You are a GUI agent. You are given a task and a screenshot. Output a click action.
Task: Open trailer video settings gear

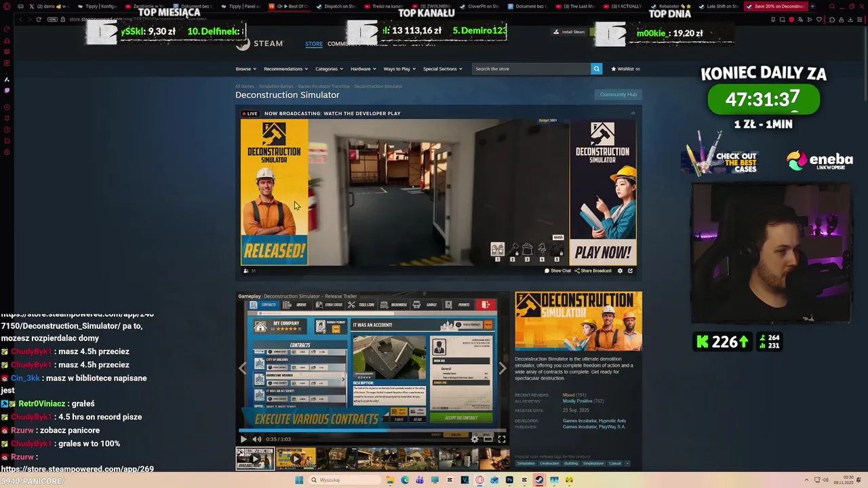[475, 439]
